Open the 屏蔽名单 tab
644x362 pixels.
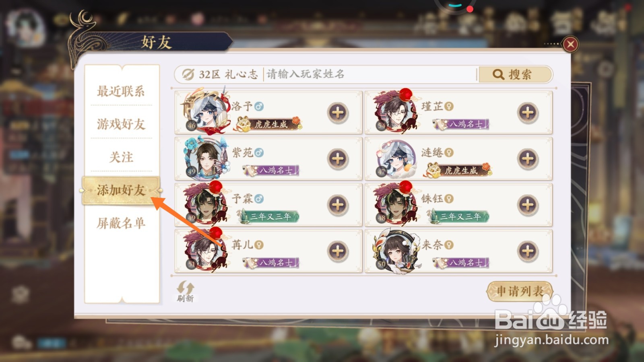pyautogui.click(x=121, y=223)
